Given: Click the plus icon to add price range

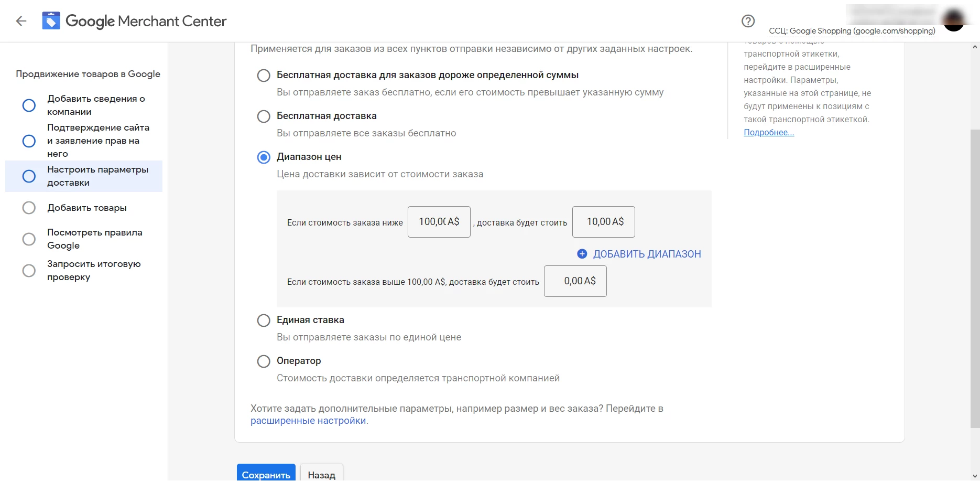Looking at the screenshot, I should [x=582, y=254].
